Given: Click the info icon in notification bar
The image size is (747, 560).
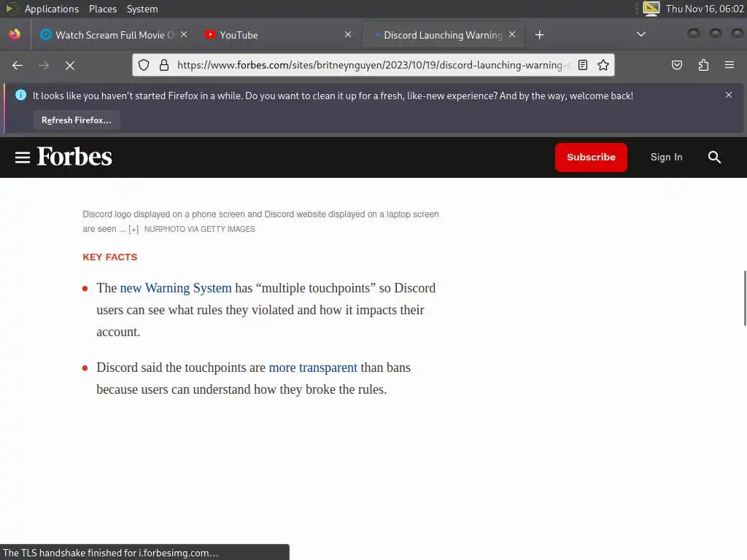Looking at the screenshot, I should [20, 96].
